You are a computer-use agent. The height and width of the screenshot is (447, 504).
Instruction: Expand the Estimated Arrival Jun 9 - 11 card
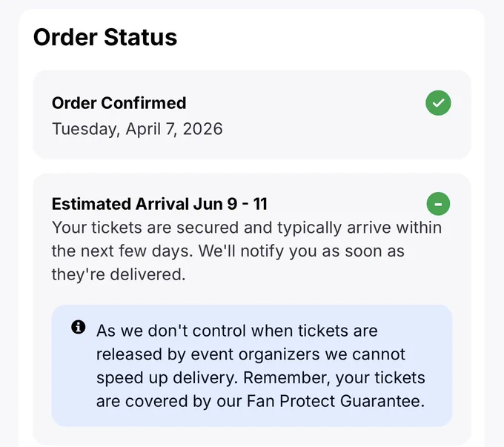(252, 308)
